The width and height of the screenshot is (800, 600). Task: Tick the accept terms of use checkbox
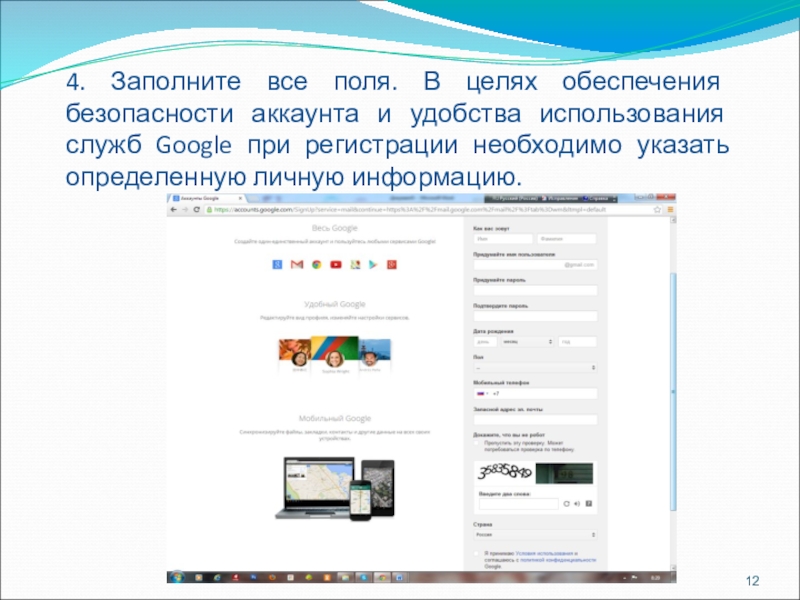[477, 553]
